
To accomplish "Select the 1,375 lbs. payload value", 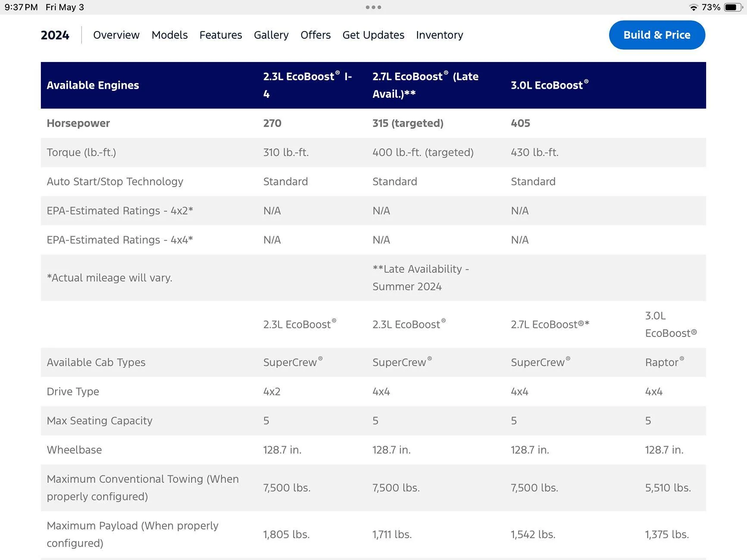I will point(667,534).
